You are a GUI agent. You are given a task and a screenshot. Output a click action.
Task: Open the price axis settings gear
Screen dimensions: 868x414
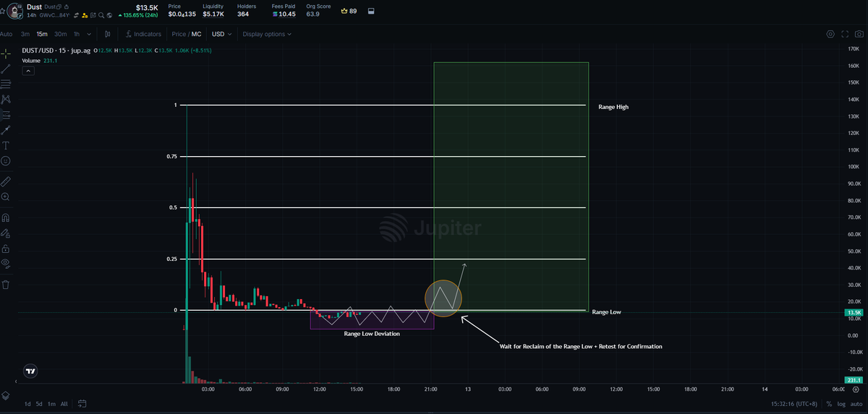(855, 389)
